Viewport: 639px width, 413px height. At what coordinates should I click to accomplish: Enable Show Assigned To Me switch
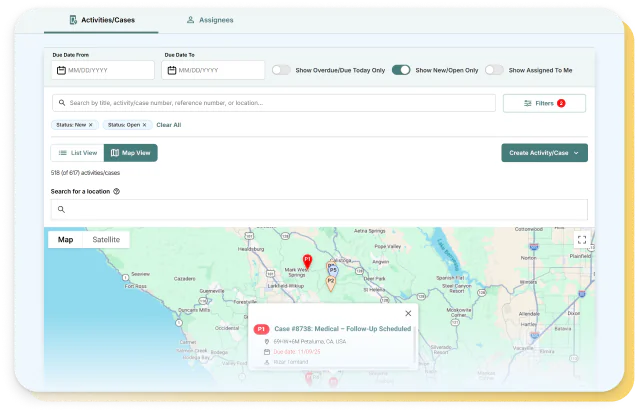coord(494,70)
